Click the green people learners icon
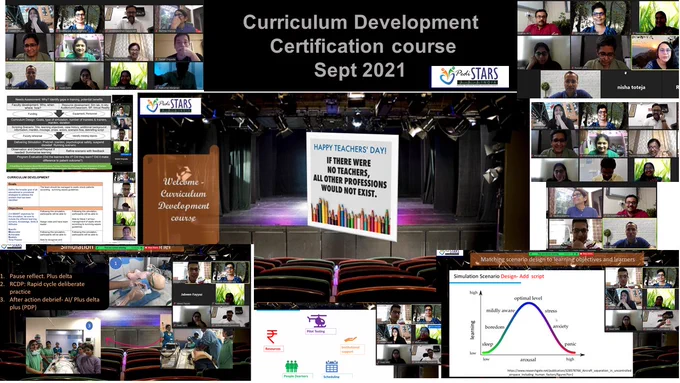Image resolution: width=680 pixels, height=383 pixels. click(x=291, y=367)
